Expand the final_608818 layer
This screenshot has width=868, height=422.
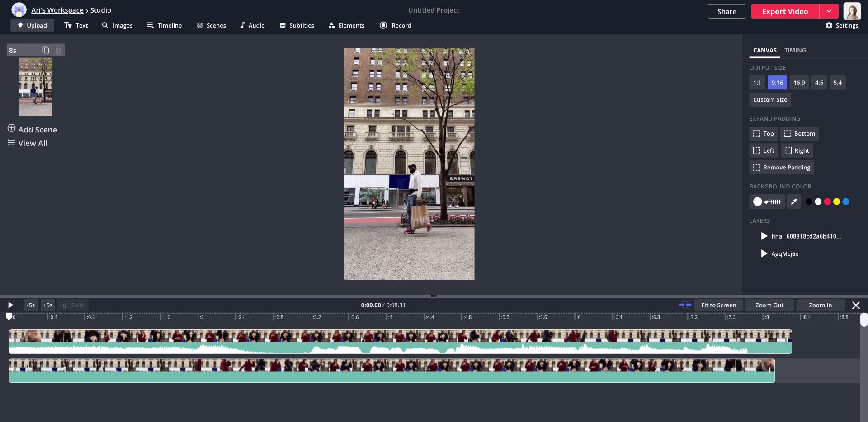click(764, 236)
